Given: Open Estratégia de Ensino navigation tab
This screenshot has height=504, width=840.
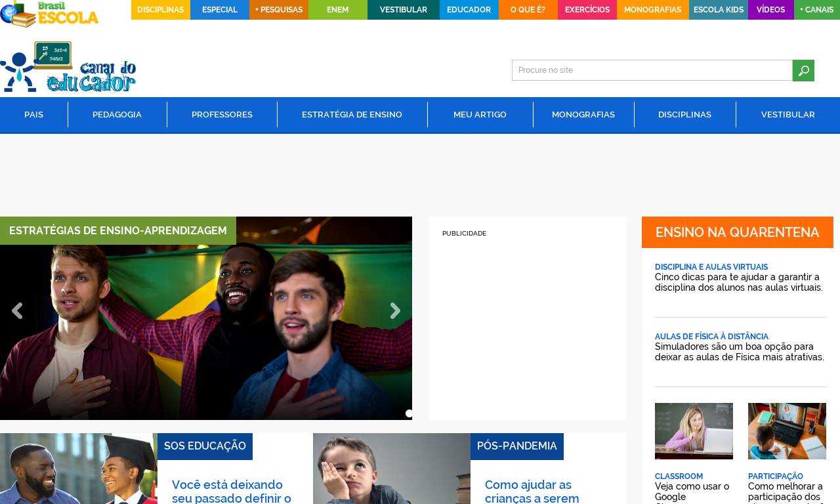Looking at the screenshot, I should pyautogui.click(x=352, y=115).
